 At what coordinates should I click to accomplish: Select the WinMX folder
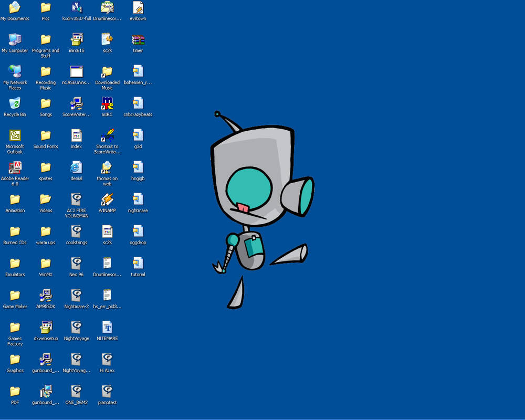coord(46,267)
